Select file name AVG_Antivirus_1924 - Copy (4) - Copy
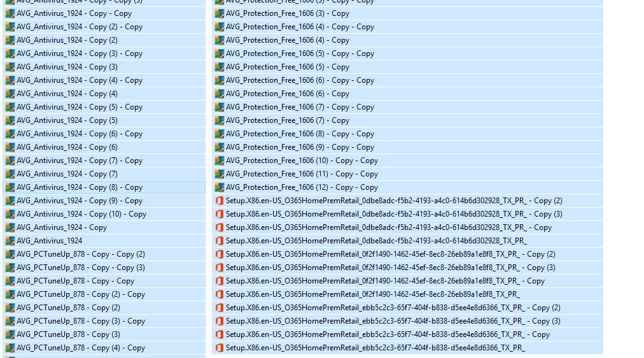The image size is (644, 358). [x=80, y=80]
